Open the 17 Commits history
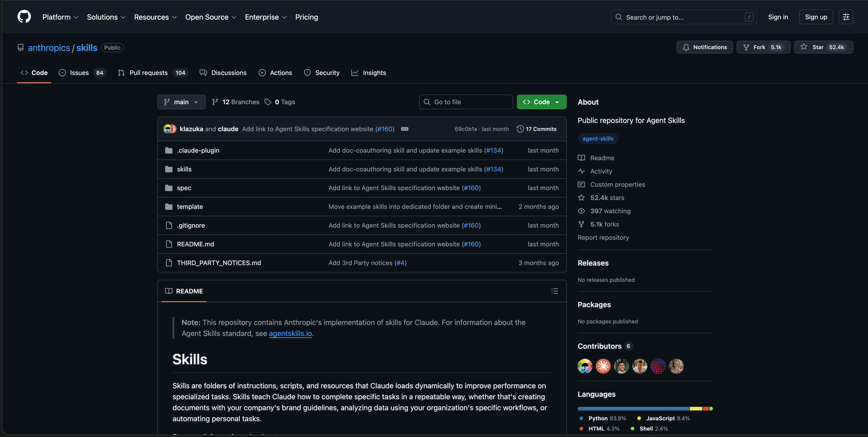 point(536,129)
